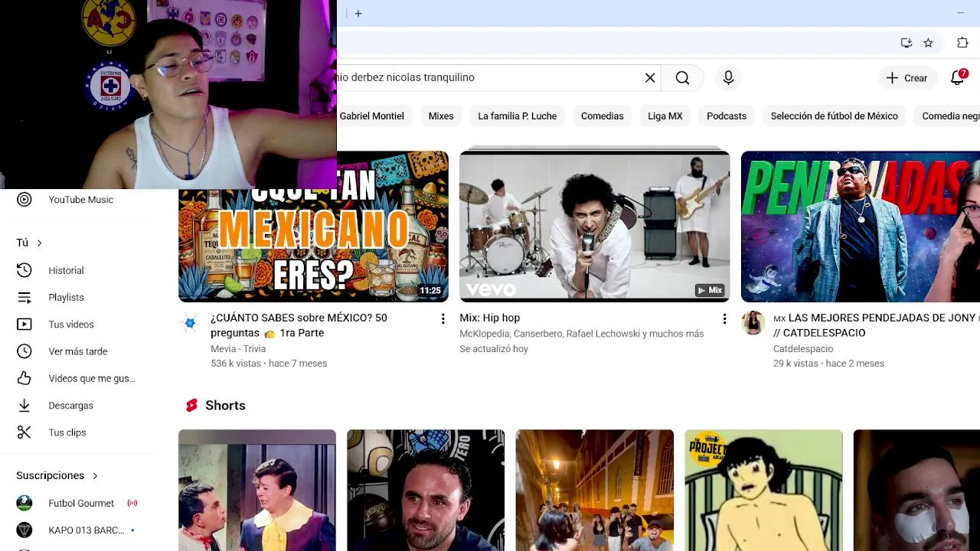Open options menu for Mix Hip hop

724,318
